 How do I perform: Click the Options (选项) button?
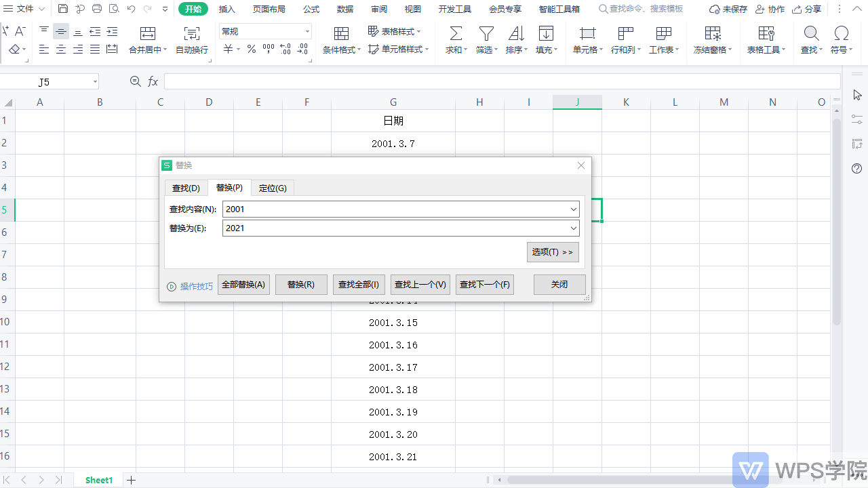tap(553, 252)
